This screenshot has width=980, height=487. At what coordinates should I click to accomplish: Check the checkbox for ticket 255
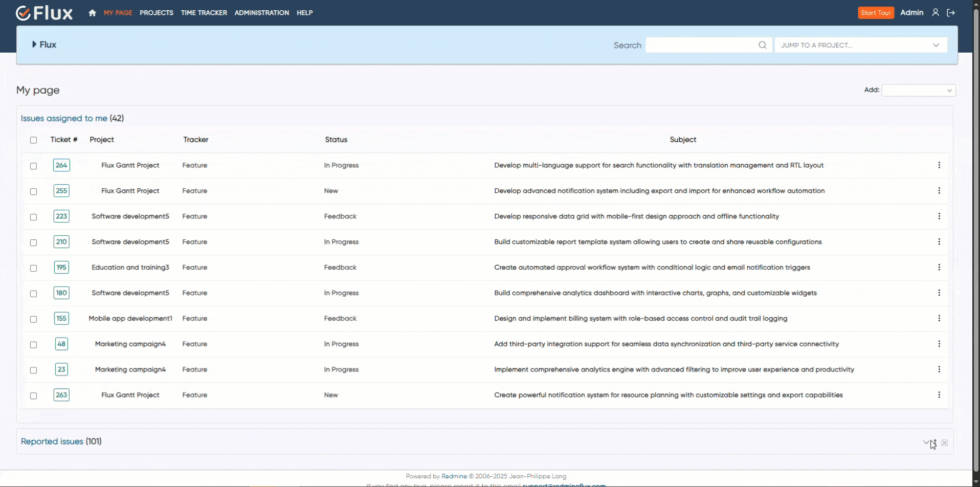click(x=33, y=191)
